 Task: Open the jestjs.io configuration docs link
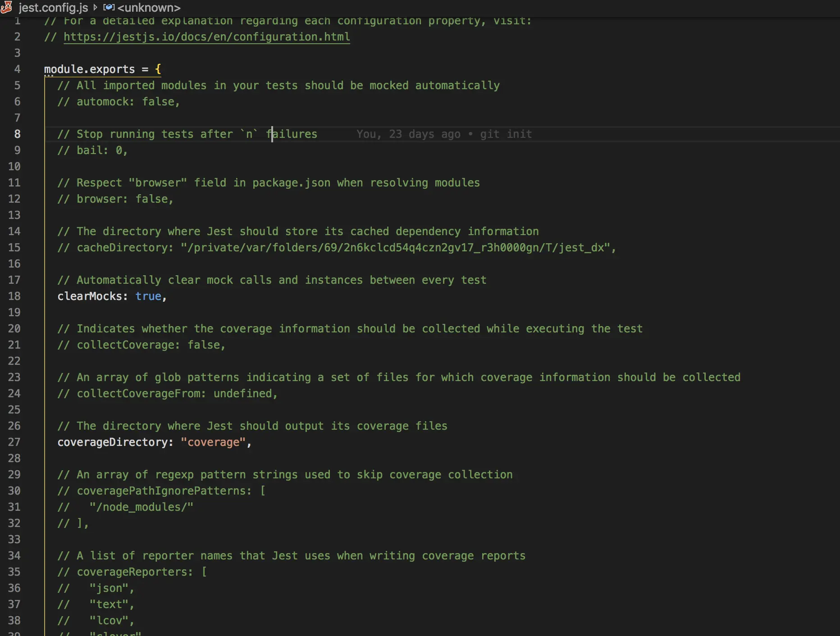click(207, 37)
